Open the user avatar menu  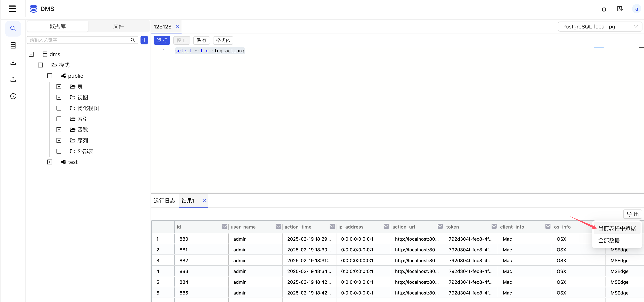click(636, 9)
